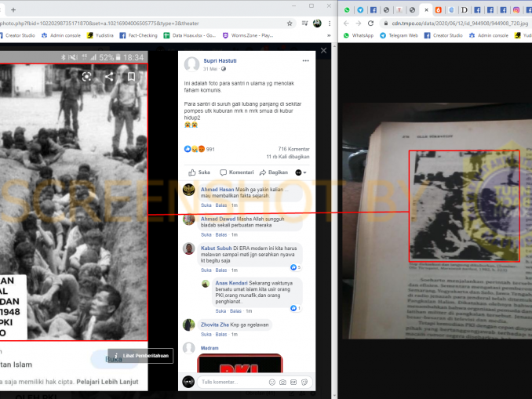Click the public audience globe icon beside 31 Mei
Viewport: 532px width, 399px height.
point(224,69)
